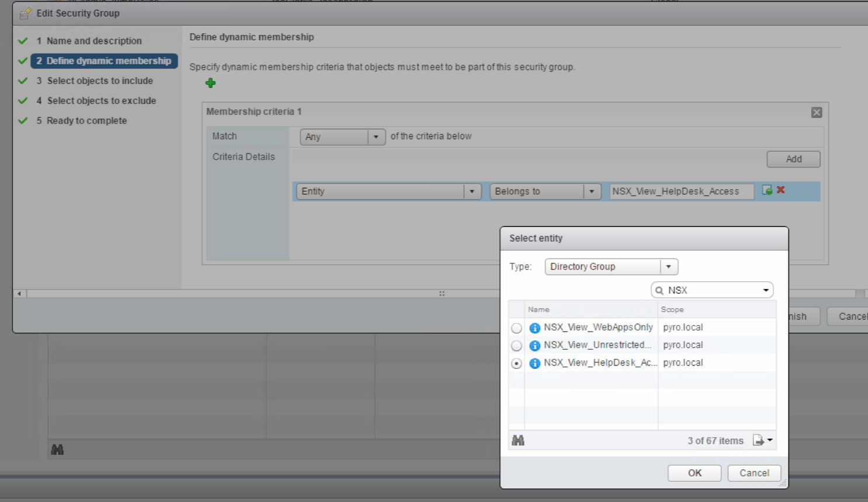Go to step 1 Name and description
The width and height of the screenshot is (868, 502).
coord(94,41)
